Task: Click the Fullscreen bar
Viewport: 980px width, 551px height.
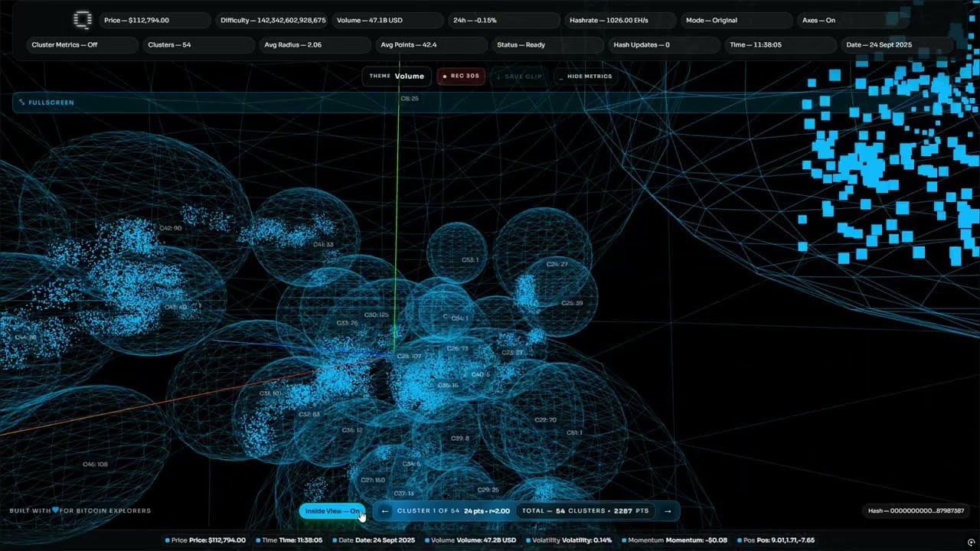Action: point(490,103)
